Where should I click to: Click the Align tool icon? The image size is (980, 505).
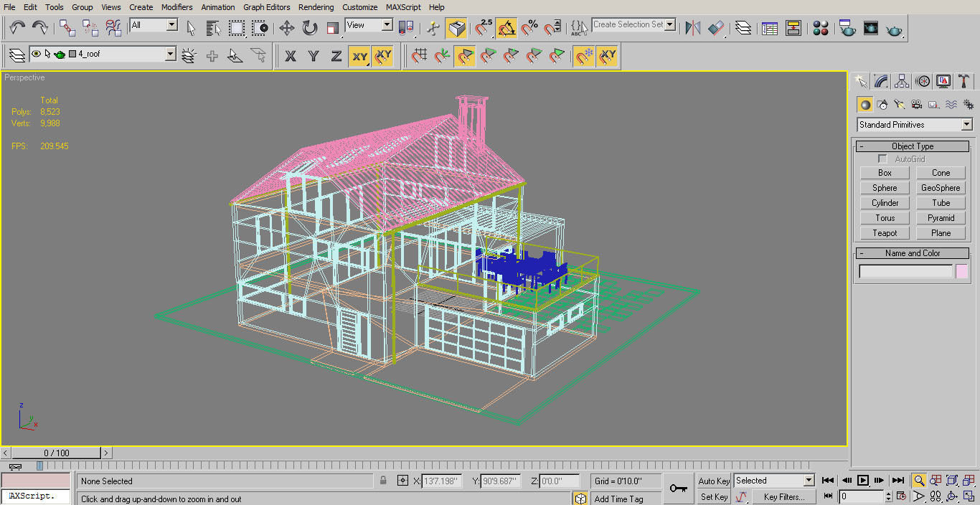coord(716,28)
